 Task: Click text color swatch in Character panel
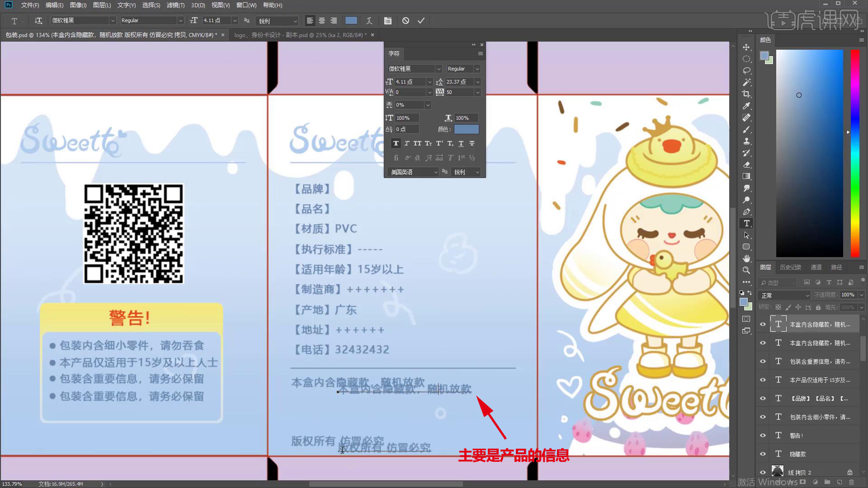pos(466,129)
